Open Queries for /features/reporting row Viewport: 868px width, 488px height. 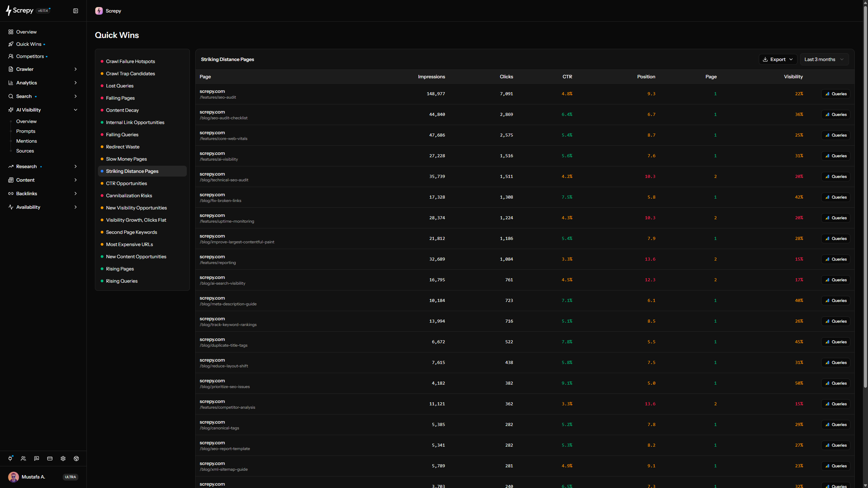pos(836,259)
